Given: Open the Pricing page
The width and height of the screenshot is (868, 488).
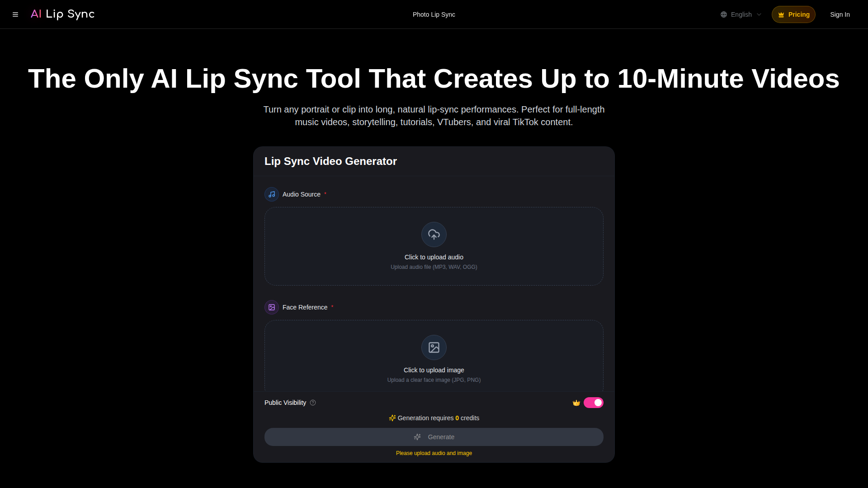Looking at the screenshot, I should (x=793, y=14).
